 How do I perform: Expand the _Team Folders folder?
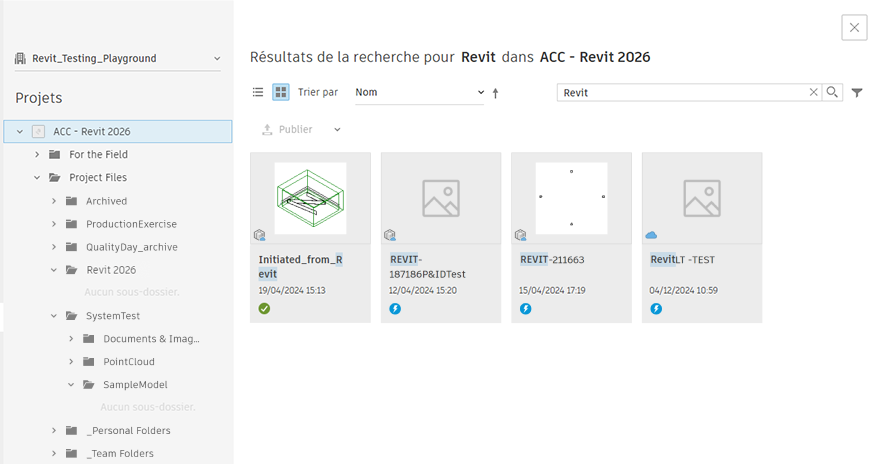(54, 453)
